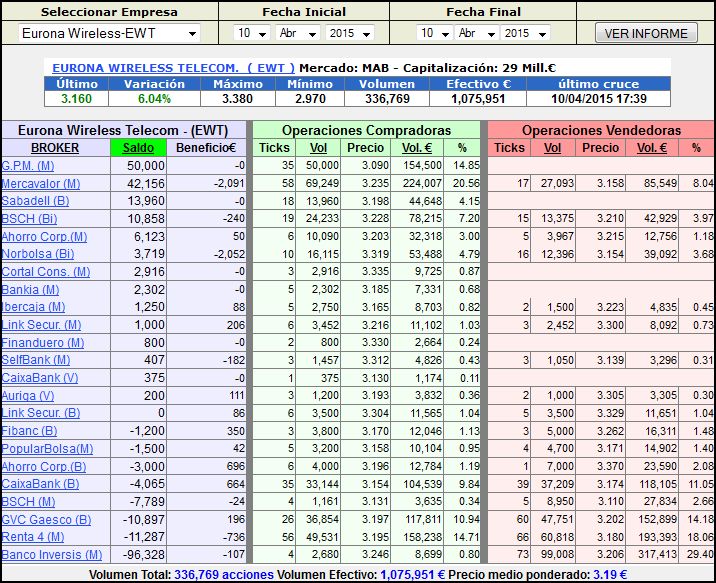Expand the Fecha Inicial day dropdown

[x=251, y=33]
